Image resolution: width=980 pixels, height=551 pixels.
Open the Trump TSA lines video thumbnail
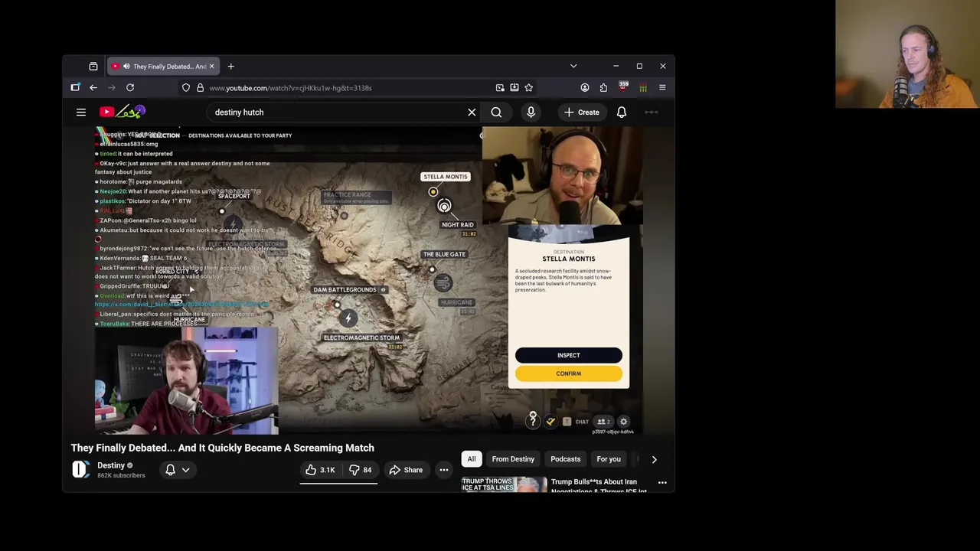(504, 484)
